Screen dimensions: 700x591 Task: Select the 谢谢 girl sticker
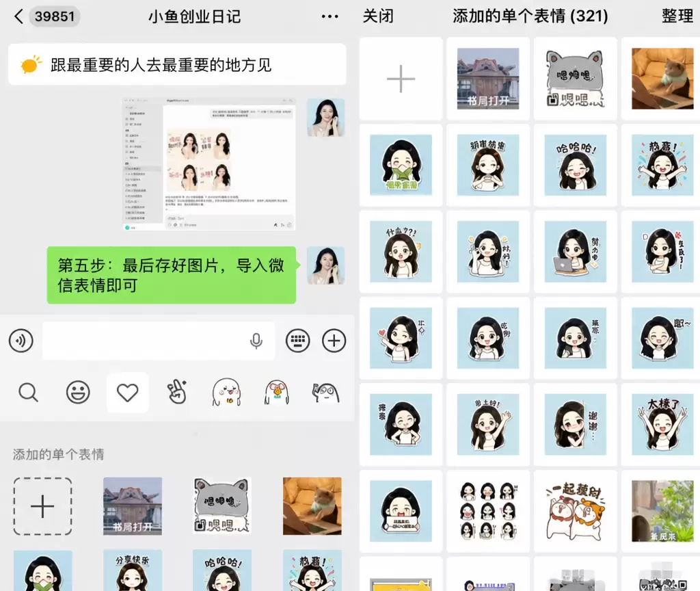[x=576, y=424]
